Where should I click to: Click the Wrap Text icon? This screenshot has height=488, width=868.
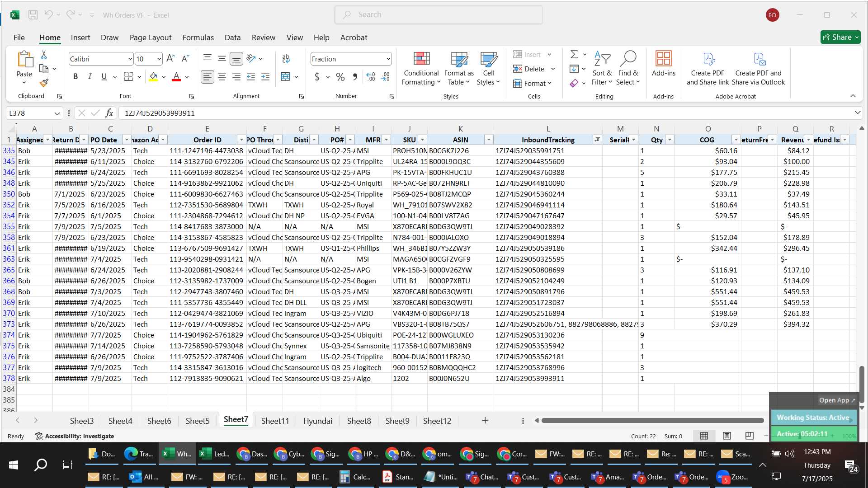(286, 59)
